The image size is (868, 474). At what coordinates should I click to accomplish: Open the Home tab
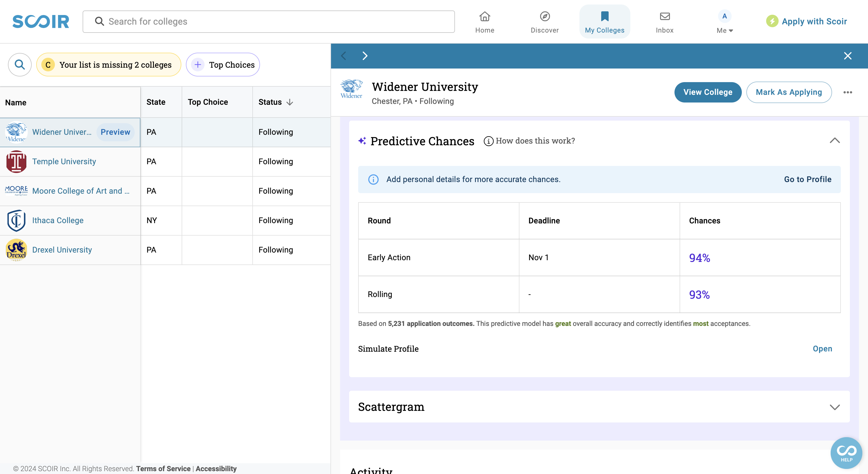click(485, 22)
